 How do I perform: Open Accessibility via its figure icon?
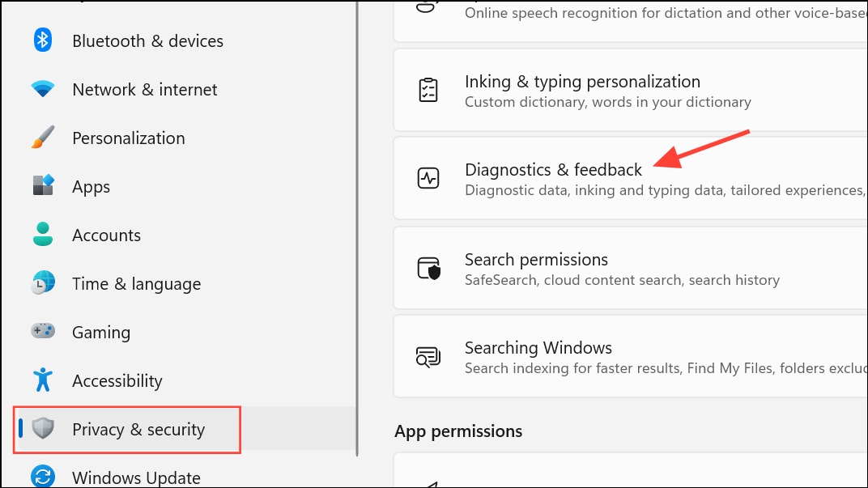pyautogui.click(x=43, y=380)
